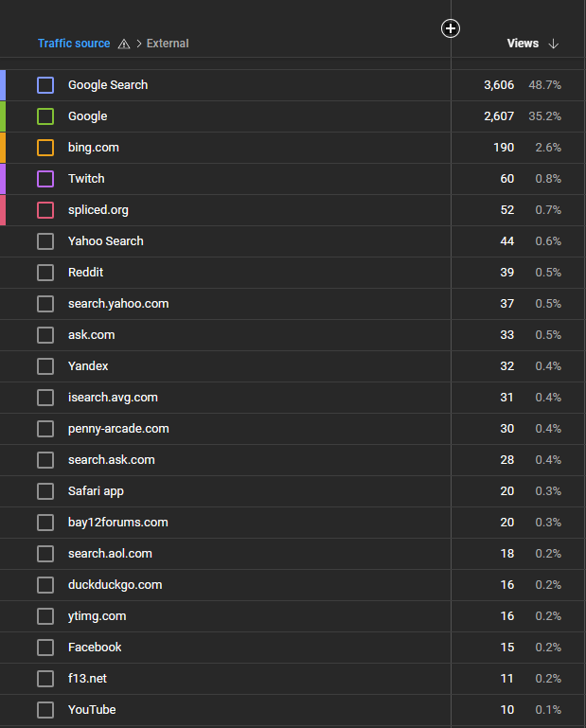This screenshot has height=728, width=586.
Task: Check the Yahoo Search checkbox
Action: pyautogui.click(x=45, y=241)
